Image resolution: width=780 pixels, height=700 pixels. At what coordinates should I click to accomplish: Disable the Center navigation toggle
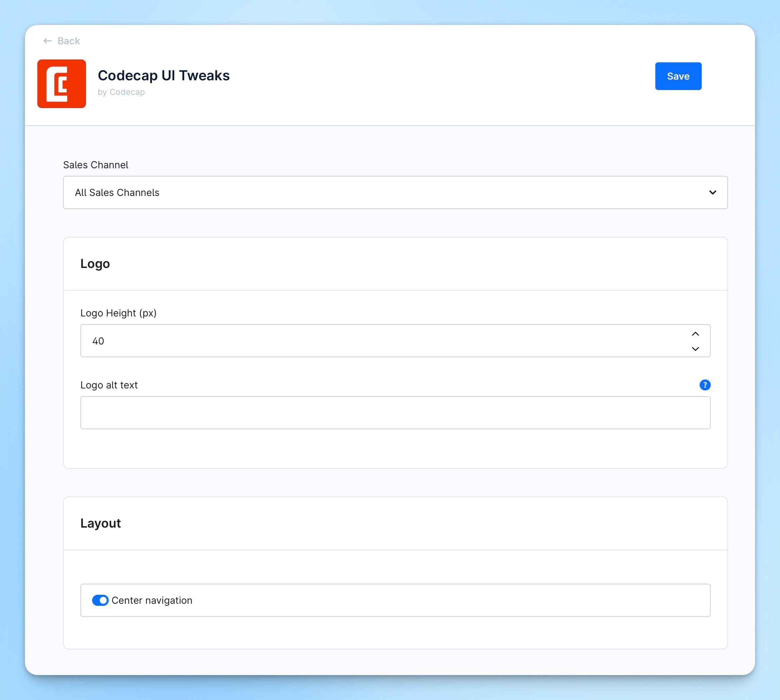click(100, 600)
